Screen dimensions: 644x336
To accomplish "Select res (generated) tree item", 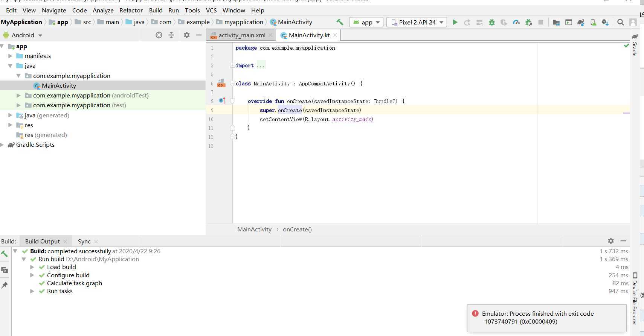I will pyautogui.click(x=46, y=135).
